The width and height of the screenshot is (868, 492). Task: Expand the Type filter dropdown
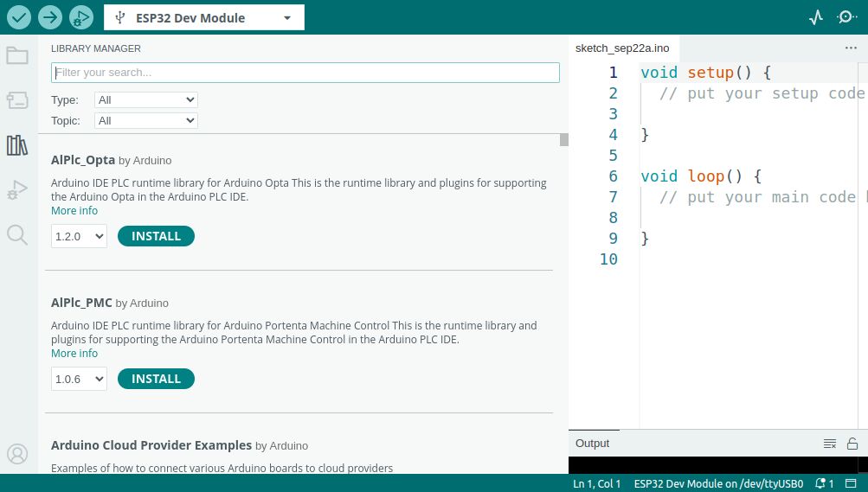click(145, 100)
